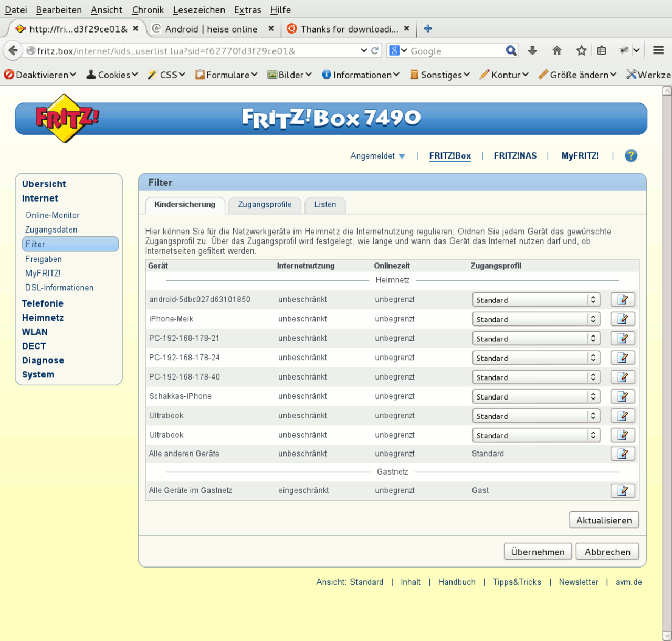This screenshot has width=672, height=641.
Task: Click the Übernehmen button
Action: coord(538,552)
